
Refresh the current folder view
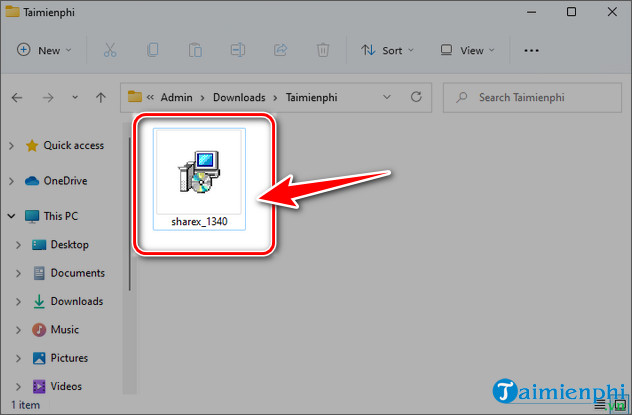coord(416,97)
